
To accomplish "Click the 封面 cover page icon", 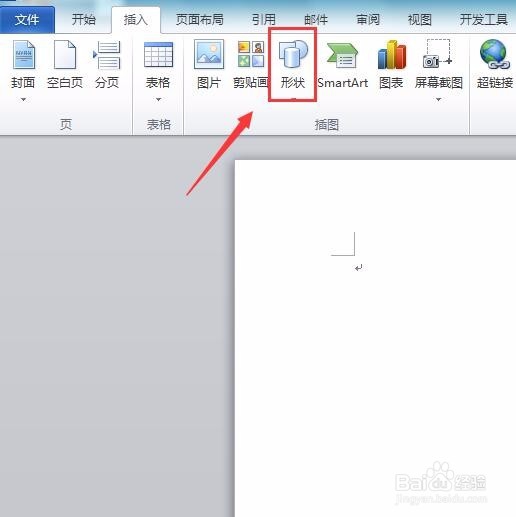I will [23, 55].
